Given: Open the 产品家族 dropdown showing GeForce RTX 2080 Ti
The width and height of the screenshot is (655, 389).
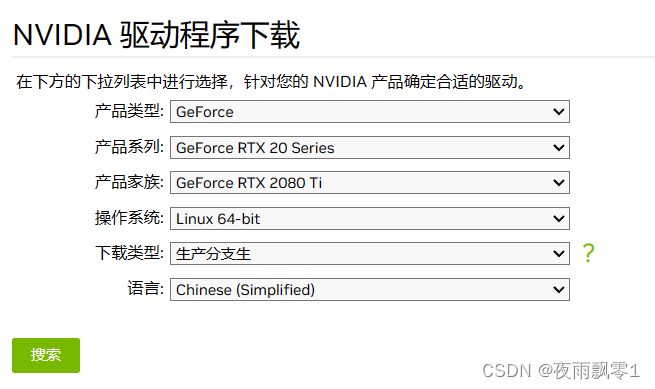Looking at the screenshot, I should pyautogui.click(x=370, y=183).
